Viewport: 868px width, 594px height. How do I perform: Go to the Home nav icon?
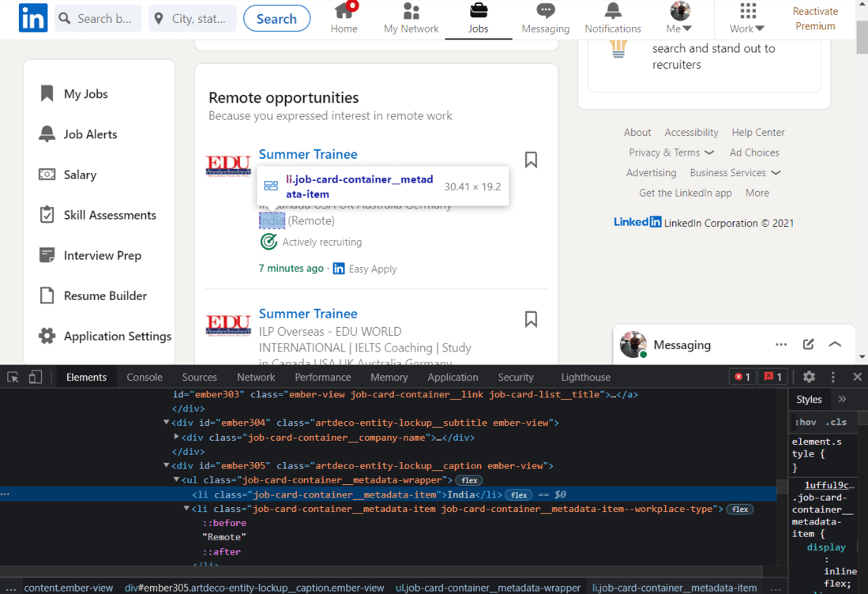(344, 18)
